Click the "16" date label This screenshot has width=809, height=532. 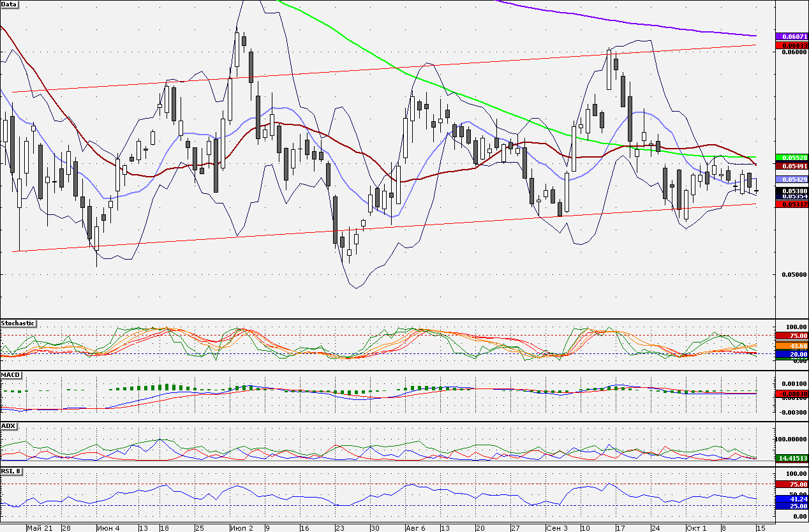coord(305,528)
